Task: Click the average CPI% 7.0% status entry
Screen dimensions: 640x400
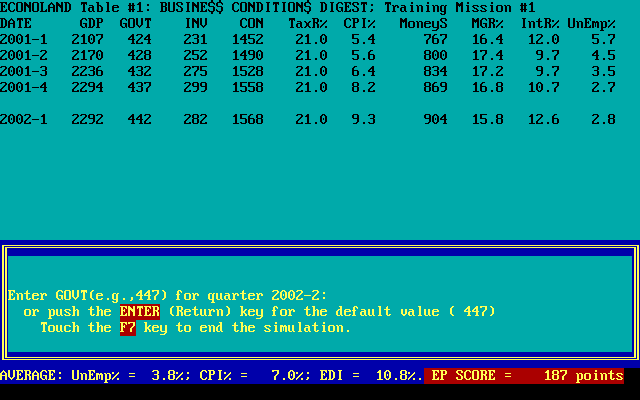Action: [256, 376]
